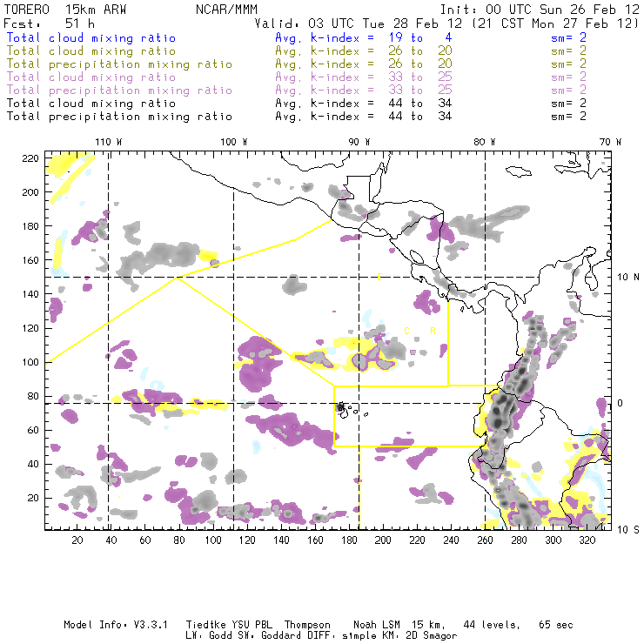Click the black 'Total cloud mixing ratio' legend line
The image size is (644, 644).
click(91, 104)
